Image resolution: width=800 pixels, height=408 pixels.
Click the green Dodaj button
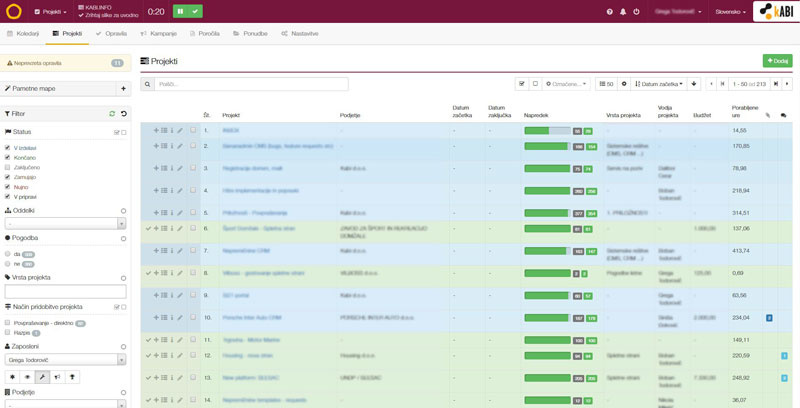pos(776,61)
